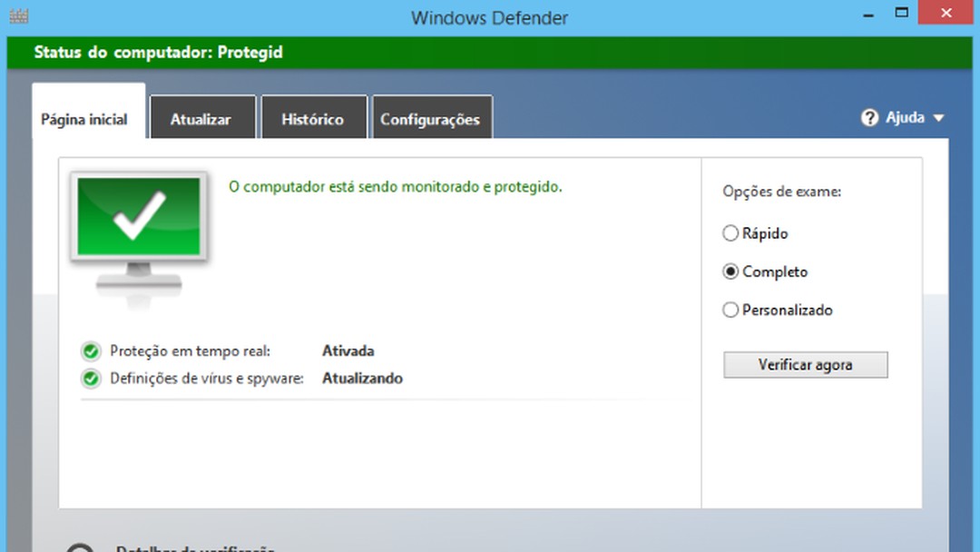Click the Verificar agora button

(805, 364)
